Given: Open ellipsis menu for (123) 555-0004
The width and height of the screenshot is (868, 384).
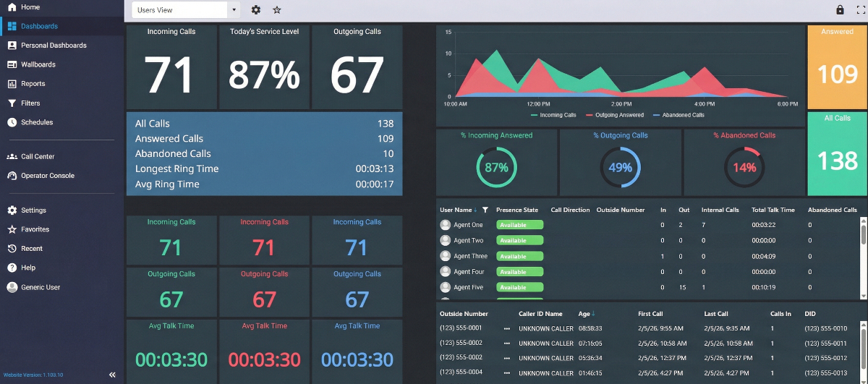Looking at the screenshot, I should click(x=507, y=373).
